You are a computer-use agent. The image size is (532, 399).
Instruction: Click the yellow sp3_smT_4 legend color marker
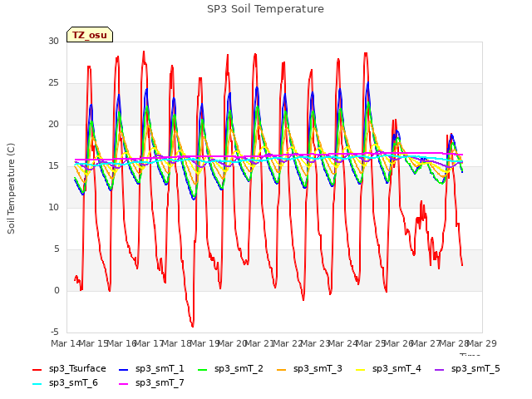[x=360, y=369]
